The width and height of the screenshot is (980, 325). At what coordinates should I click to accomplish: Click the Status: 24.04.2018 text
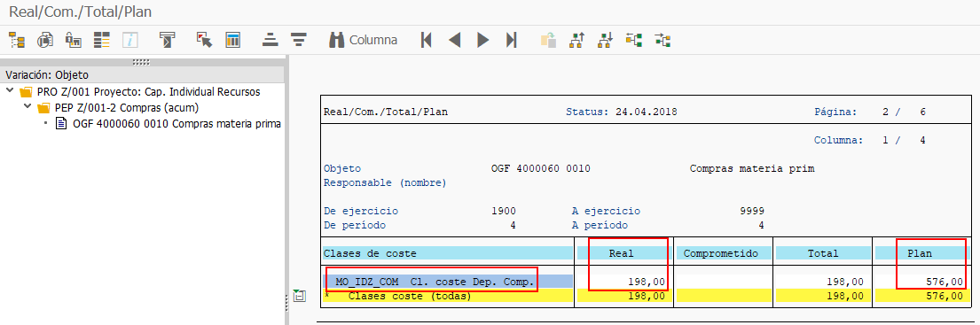(x=621, y=112)
